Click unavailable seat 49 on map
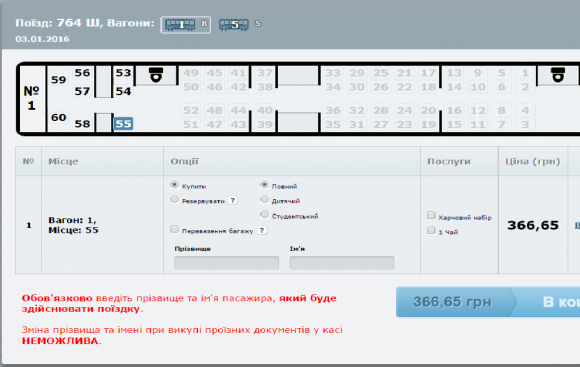Viewport: 580px width, 367px height. click(x=190, y=73)
